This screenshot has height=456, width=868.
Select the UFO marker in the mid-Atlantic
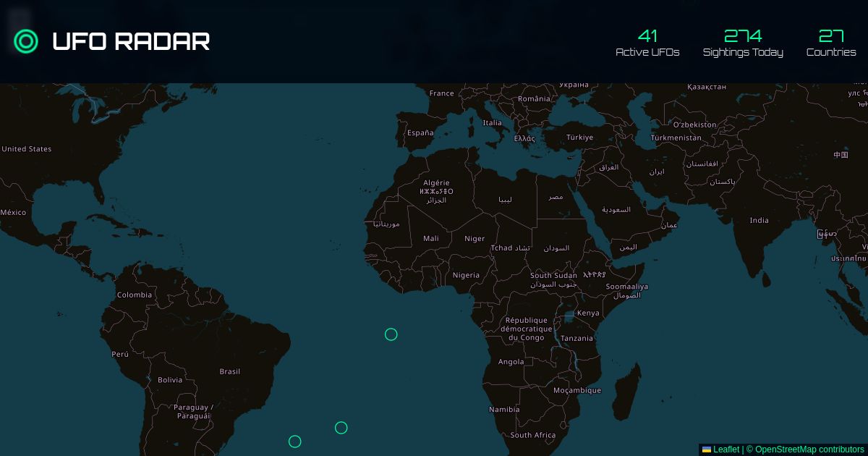point(391,334)
